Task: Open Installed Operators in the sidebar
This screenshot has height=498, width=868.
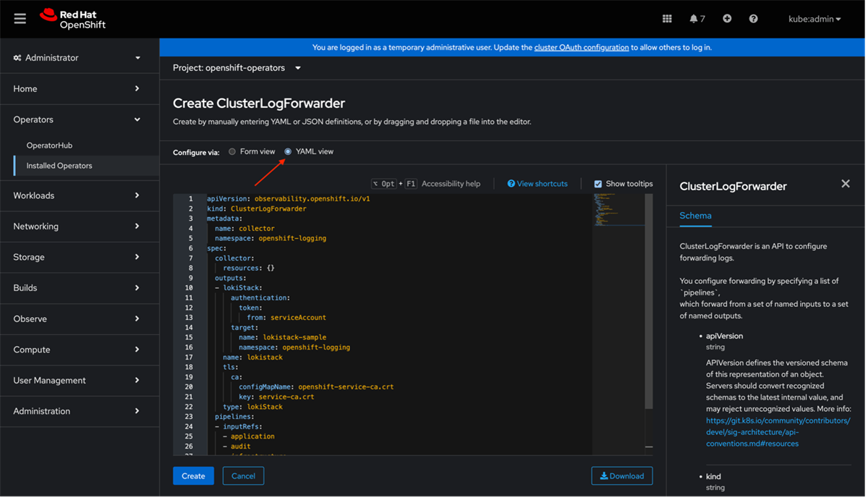Action: (59, 166)
